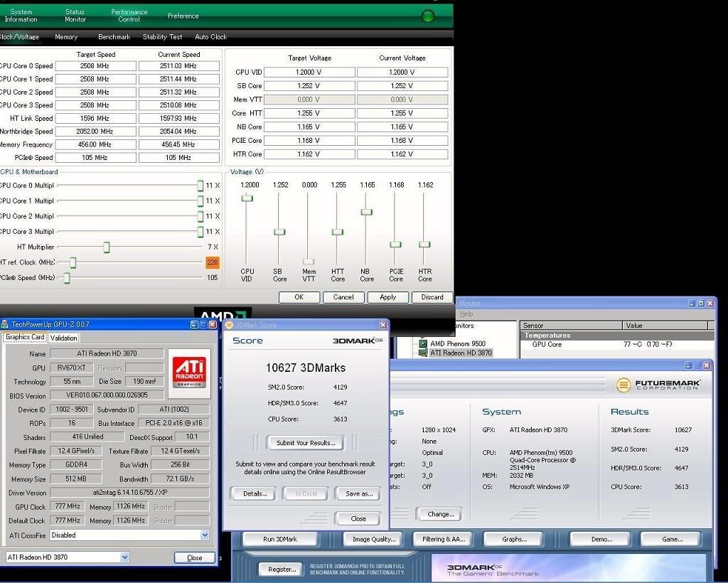Open Filtering & AA settings

[444, 540]
